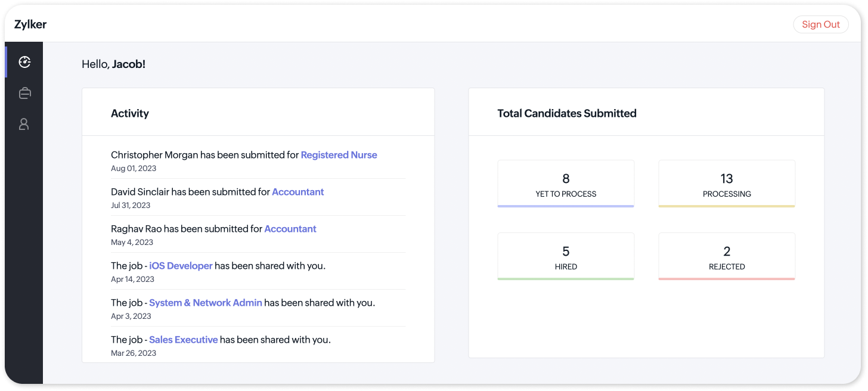Select the Processing card showing 13
Viewport: 868px width, 391px height.
pyautogui.click(x=727, y=184)
